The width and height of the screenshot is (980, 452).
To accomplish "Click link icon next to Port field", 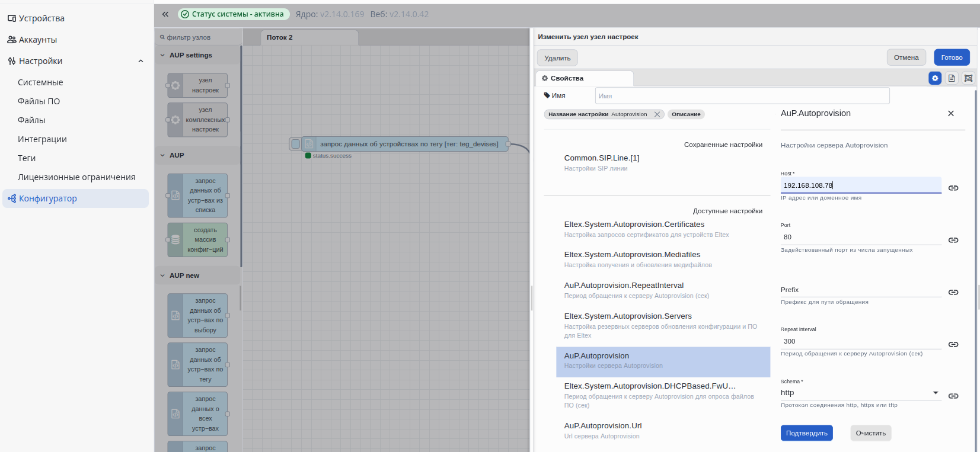I will 953,240.
